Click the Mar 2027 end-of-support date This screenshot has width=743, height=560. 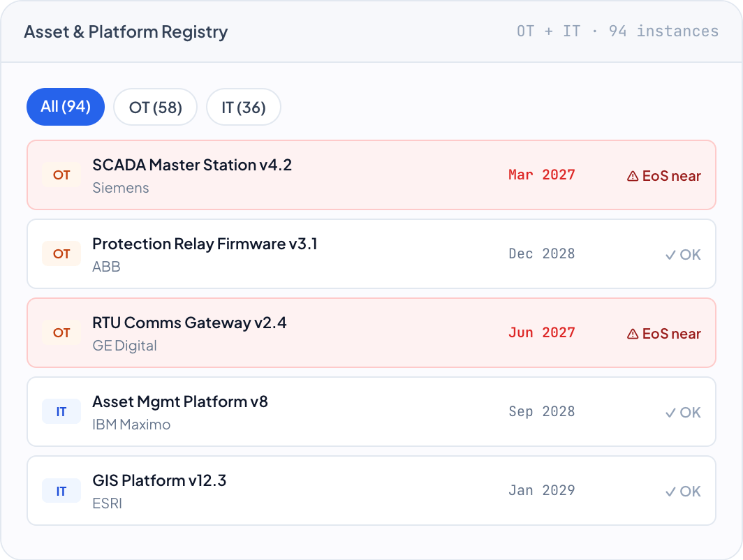[x=542, y=175]
